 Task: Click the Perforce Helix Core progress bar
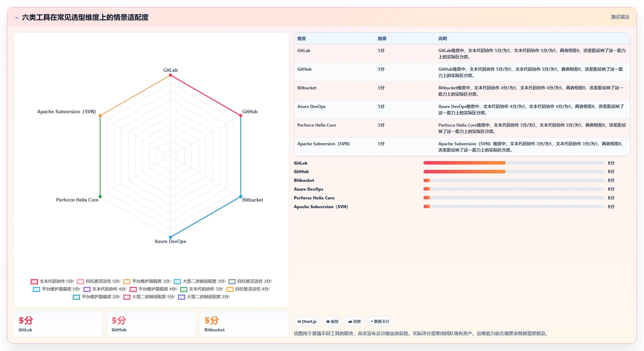click(514, 198)
